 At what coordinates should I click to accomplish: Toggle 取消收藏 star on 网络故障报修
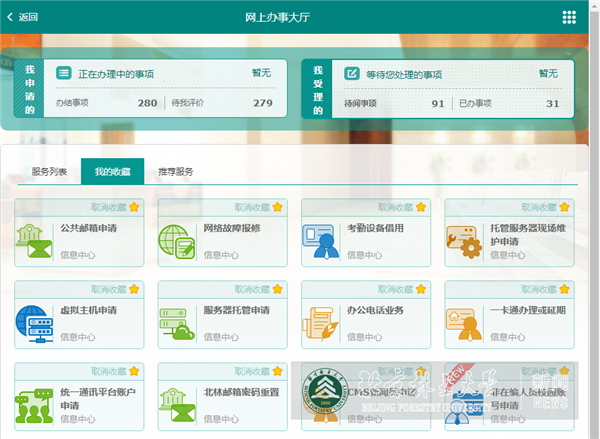coord(277,207)
